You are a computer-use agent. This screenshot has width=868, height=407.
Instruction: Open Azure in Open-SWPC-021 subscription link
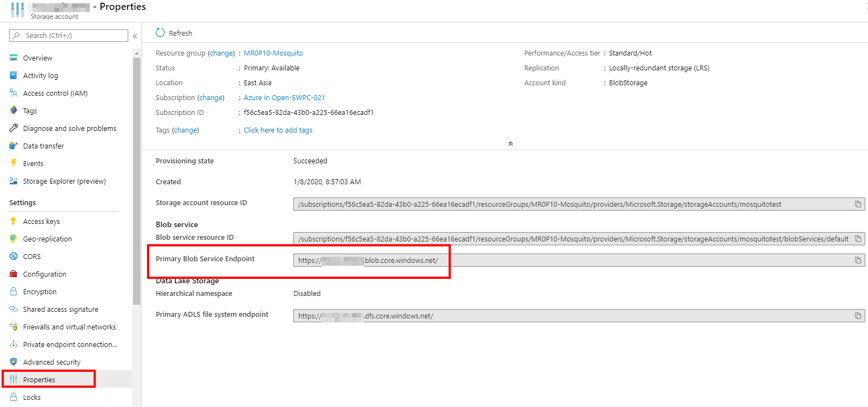285,98
